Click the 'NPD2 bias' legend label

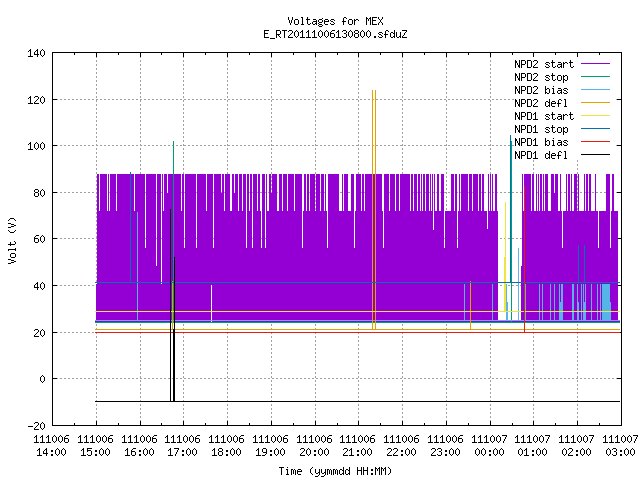[x=541, y=90]
